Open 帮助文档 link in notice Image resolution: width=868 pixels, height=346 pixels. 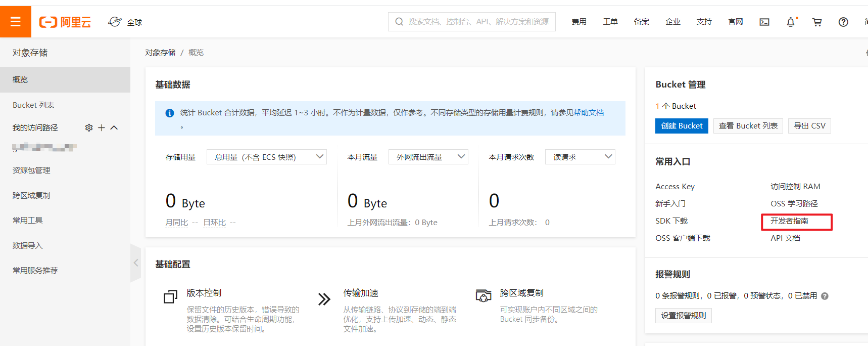[589, 113]
